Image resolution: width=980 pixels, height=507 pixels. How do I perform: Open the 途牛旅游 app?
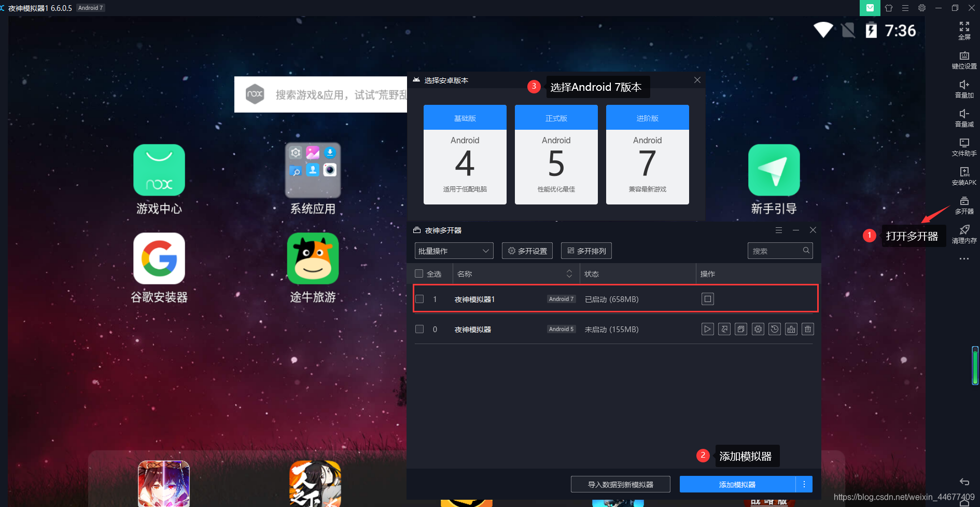[x=313, y=258]
